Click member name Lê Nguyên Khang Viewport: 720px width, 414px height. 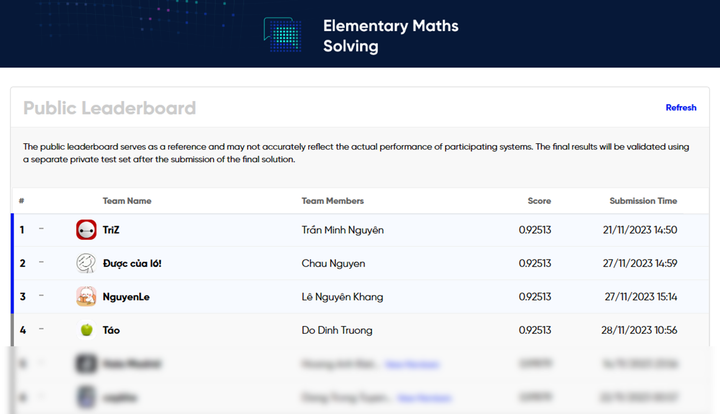click(x=342, y=297)
